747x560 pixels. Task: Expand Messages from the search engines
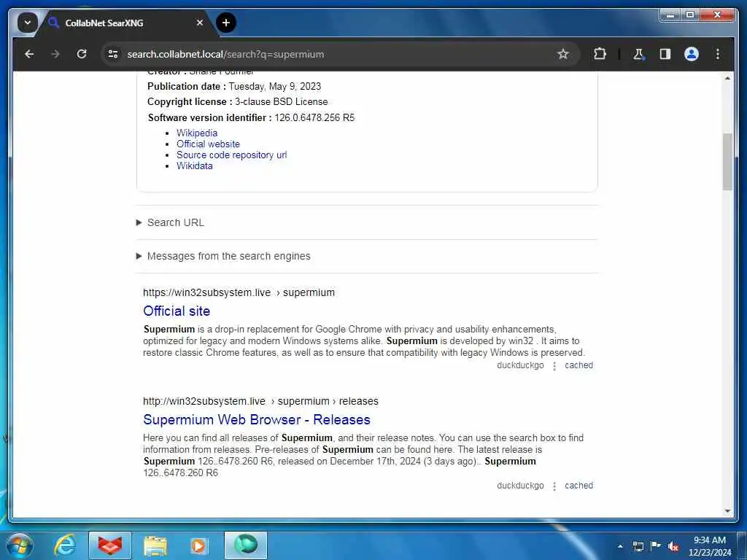coord(223,256)
